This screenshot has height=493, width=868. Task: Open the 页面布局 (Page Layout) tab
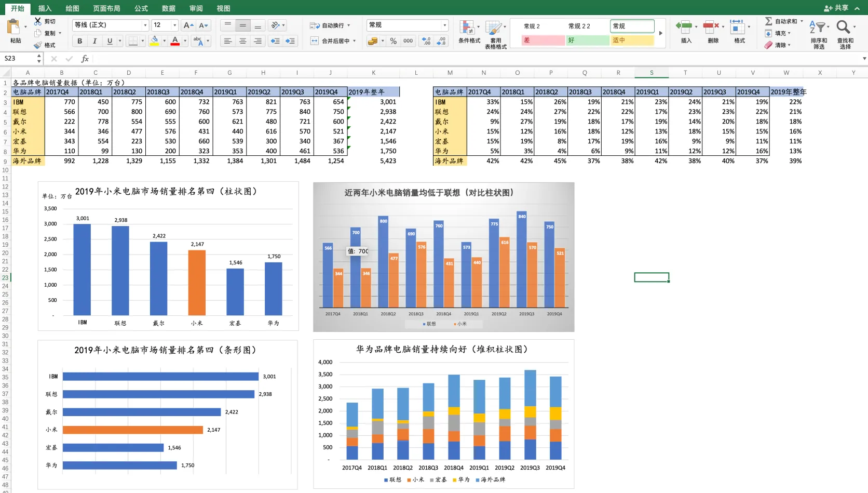coord(106,8)
